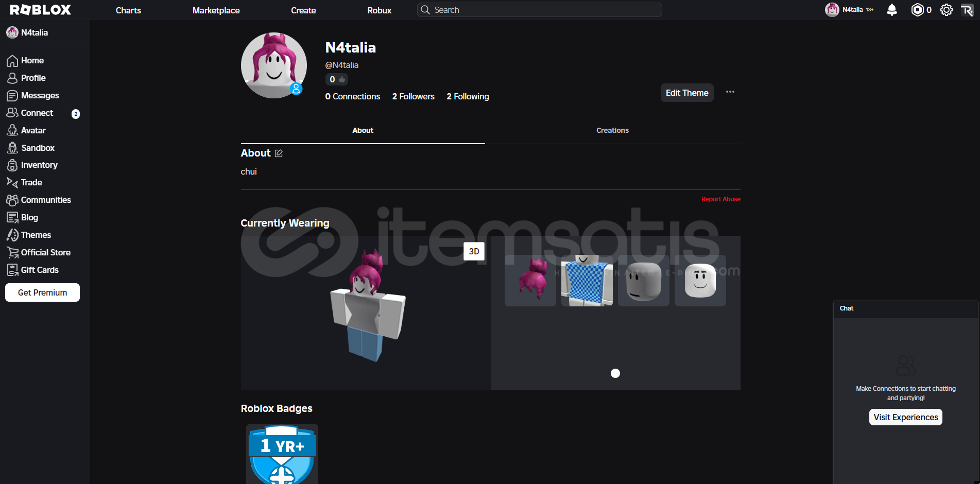Screen dimensions: 980x484
Task: Click the Connect notification badge showing 2
Action: [76, 114]
